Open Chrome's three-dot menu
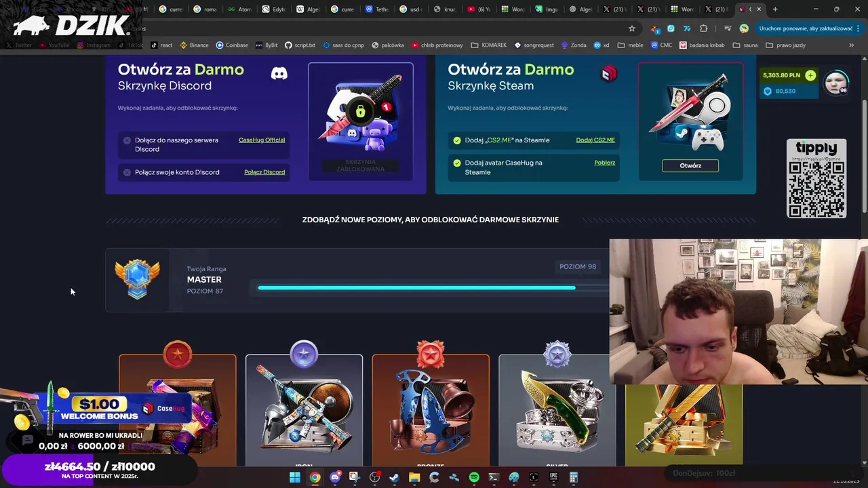Viewport: 868px width, 488px height. (859, 28)
